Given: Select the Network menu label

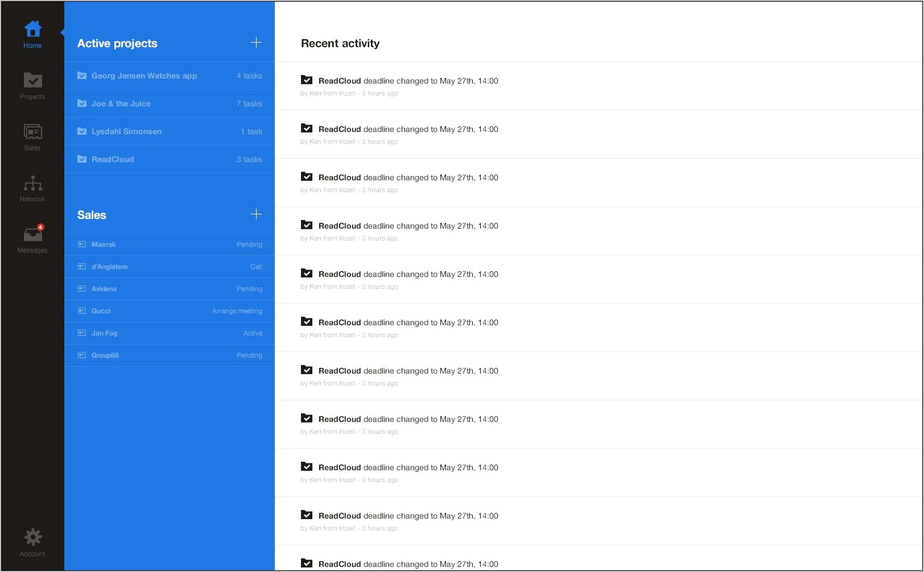Looking at the screenshot, I should [32, 199].
